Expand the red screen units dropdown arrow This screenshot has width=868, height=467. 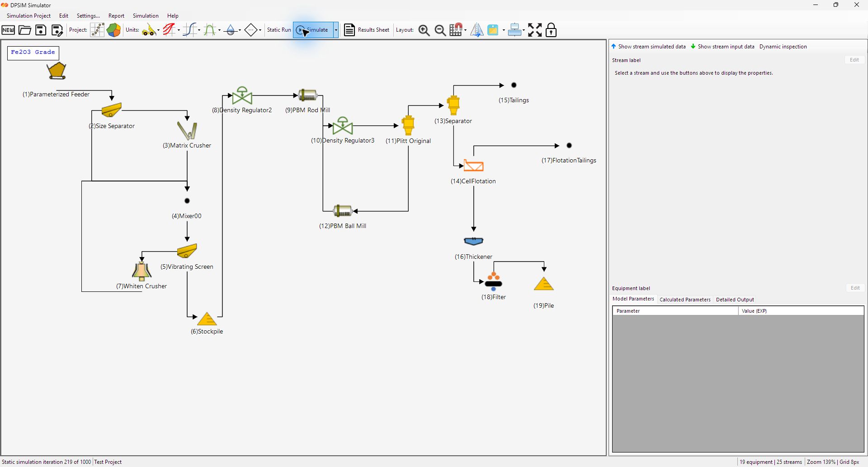[179, 30]
